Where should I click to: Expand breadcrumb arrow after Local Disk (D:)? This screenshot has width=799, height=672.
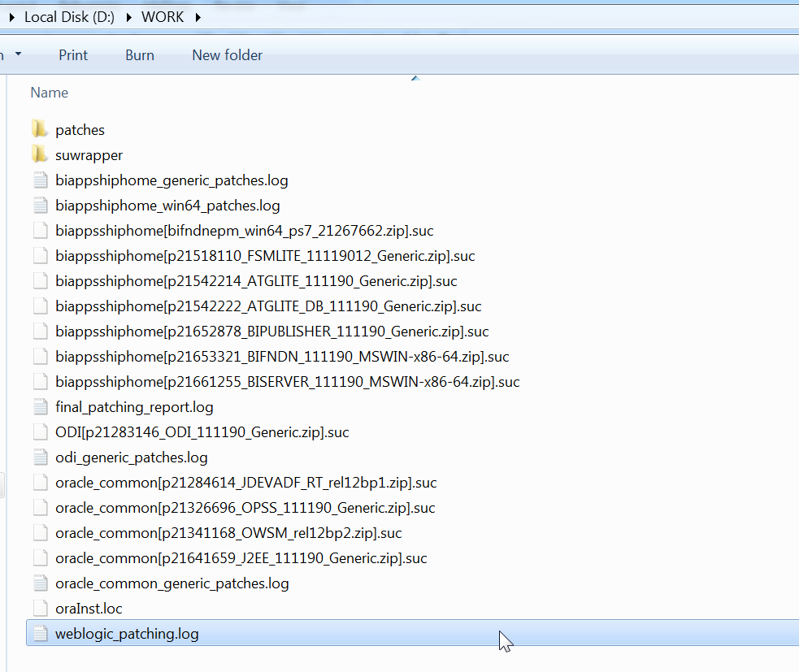click(128, 17)
